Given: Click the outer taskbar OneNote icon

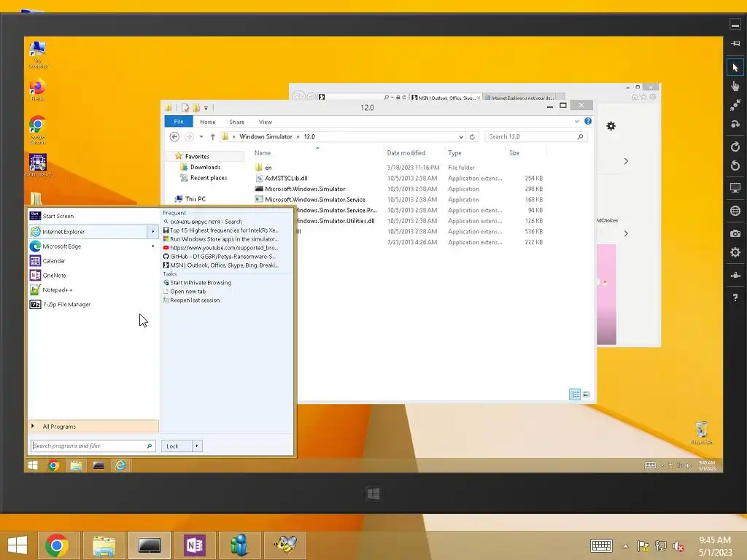Looking at the screenshot, I should pyautogui.click(x=195, y=545).
